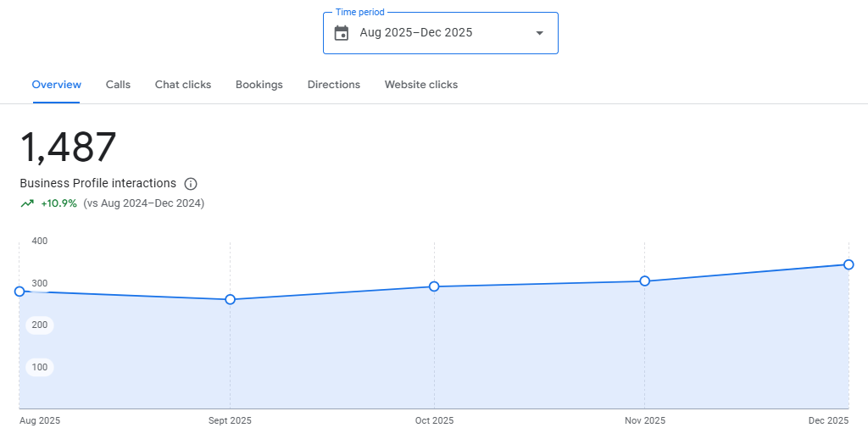Select the Bookings tab
868x439 pixels.
pyautogui.click(x=259, y=85)
